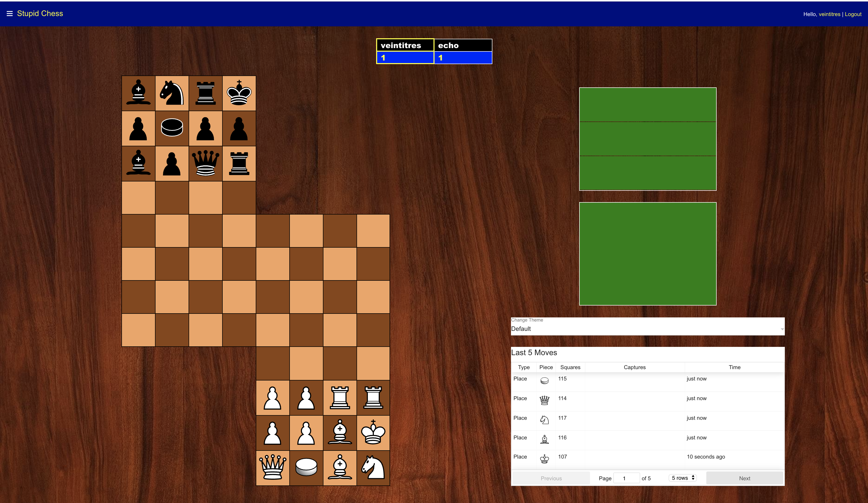The width and height of the screenshot is (868, 503).
Task: Click the white queen piece
Action: 273,468
